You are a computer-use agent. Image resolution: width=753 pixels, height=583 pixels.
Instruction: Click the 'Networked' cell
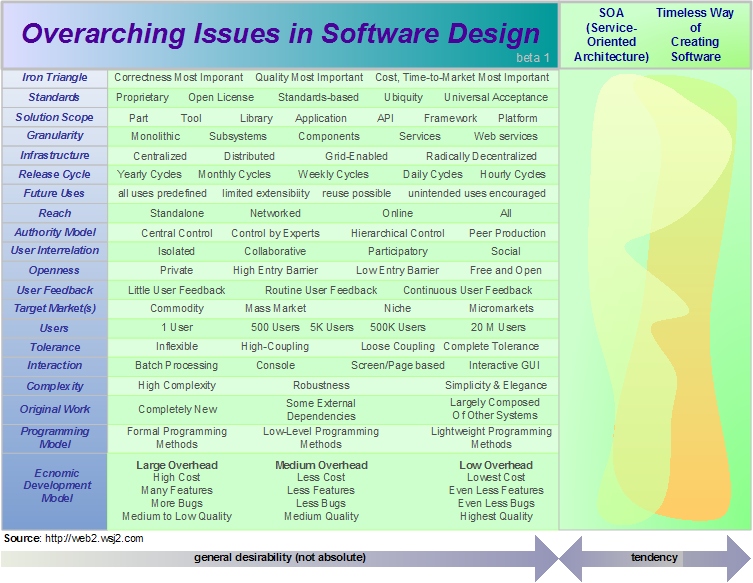[275, 213]
